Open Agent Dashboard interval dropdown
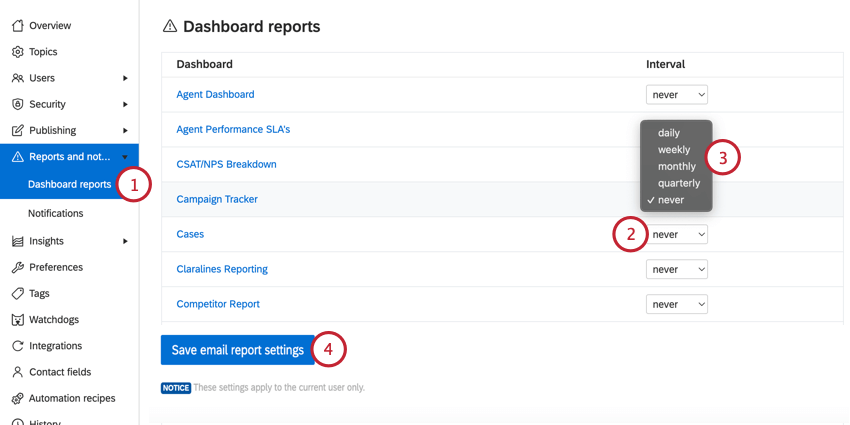The image size is (850, 425). pyautogui.click(x=677, y=94)
